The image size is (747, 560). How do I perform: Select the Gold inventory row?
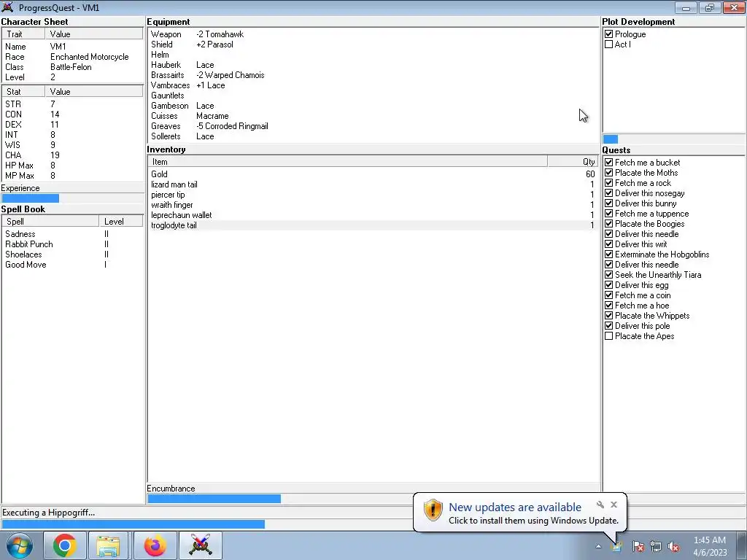(373, 174)
